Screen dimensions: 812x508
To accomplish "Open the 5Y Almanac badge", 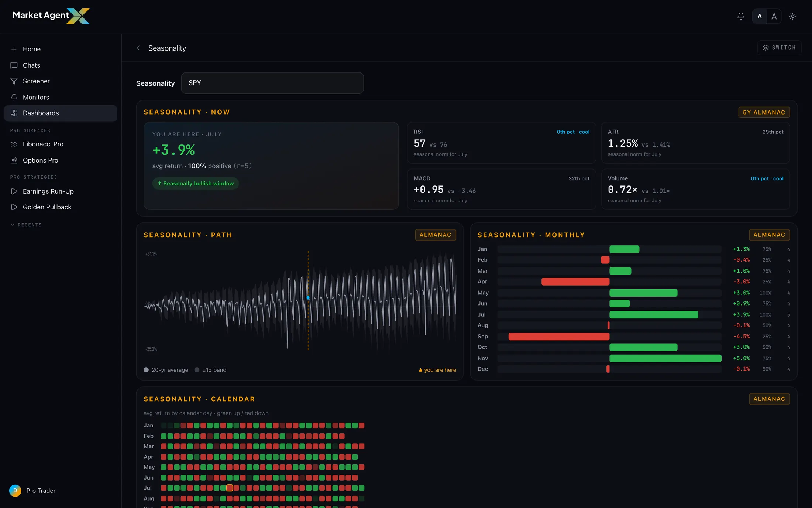I will (x=764, y=112).
